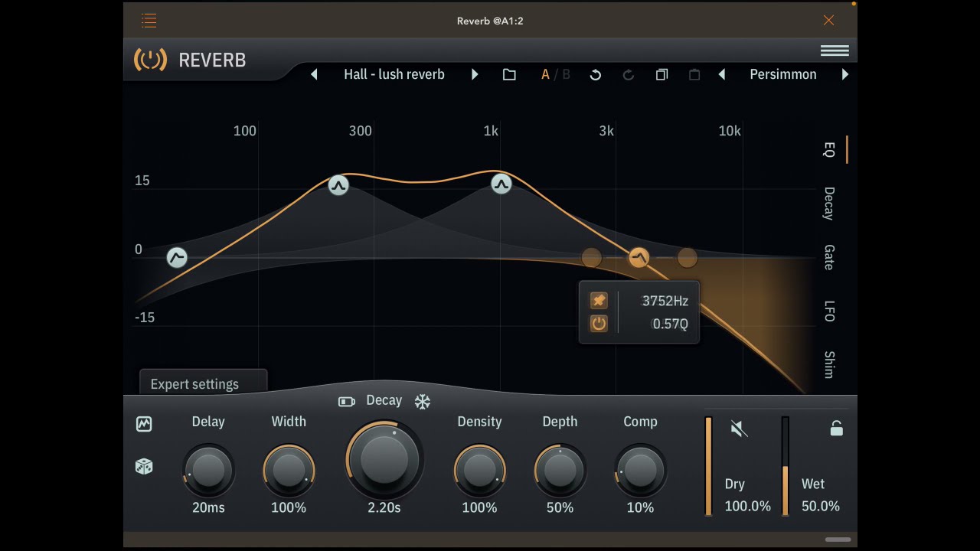This screenshot has height=551, width=980.
Task: Toggle the band power button in popup
Action: coord(599,324)
